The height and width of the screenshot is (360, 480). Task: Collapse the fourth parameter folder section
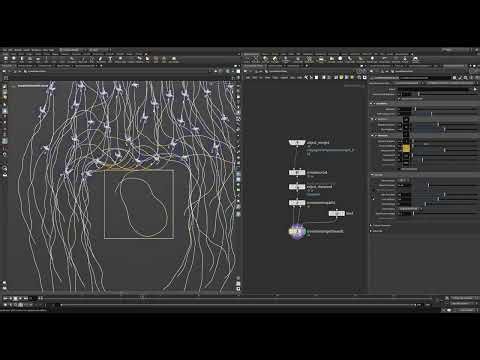tap(372, 174)
